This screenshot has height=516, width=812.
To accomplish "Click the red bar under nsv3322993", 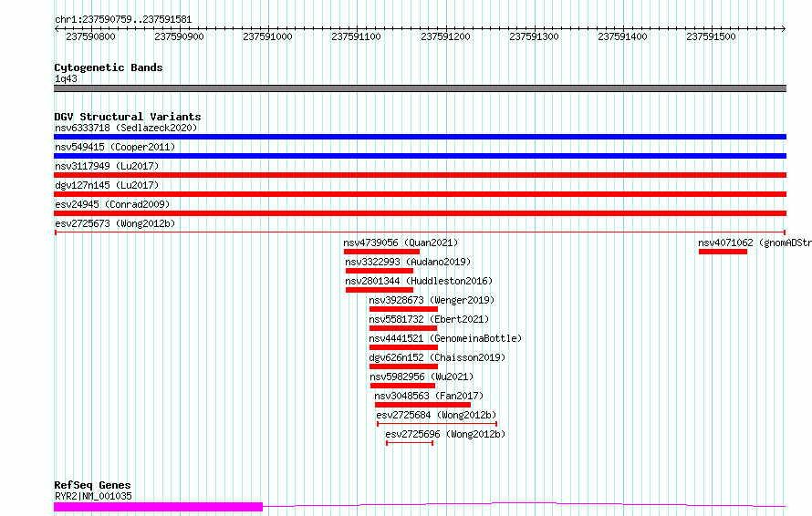I will (379, 271).
